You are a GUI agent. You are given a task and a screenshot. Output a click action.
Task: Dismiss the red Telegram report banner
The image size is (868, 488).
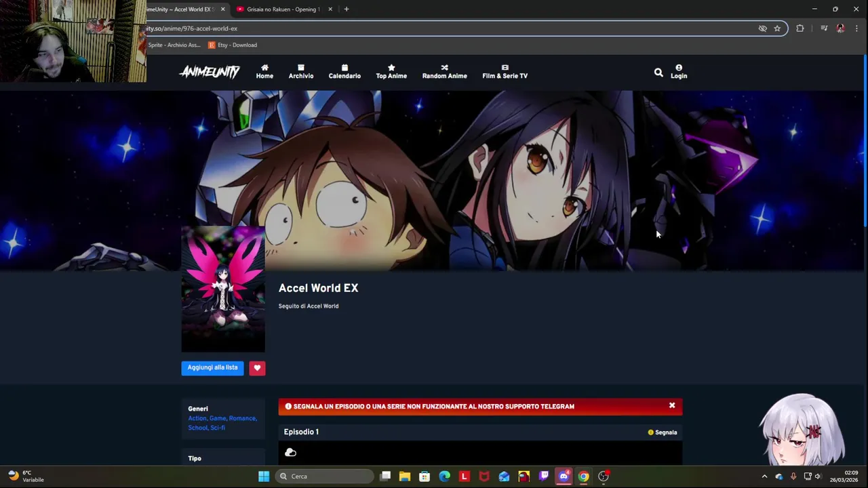672,405
